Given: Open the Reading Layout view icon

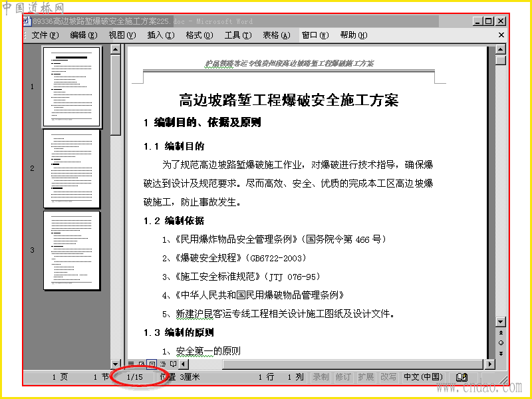Looking at the screenshot, I should [174, 364].
